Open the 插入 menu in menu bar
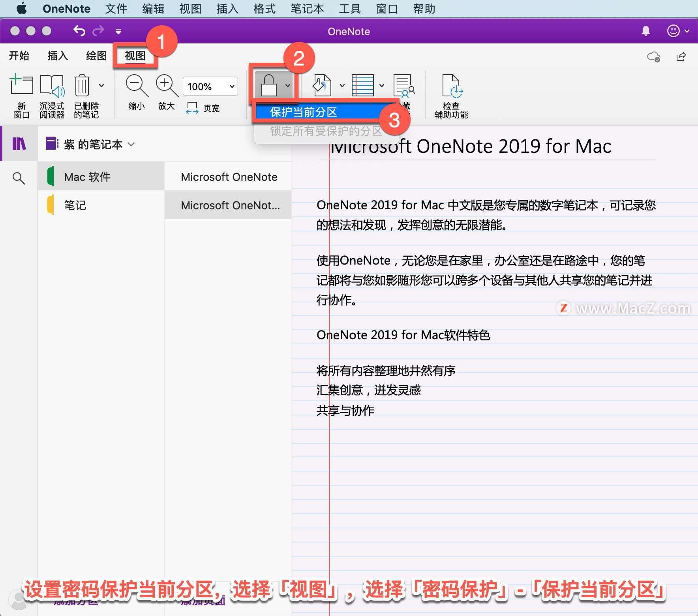Viewport: 698px width, 616px height. tap(227, 9)
